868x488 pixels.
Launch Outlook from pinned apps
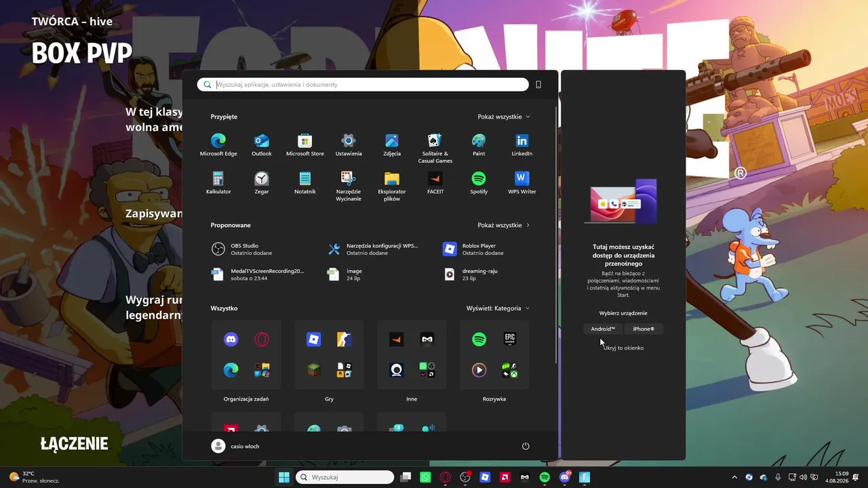pyautogui.click(x=262, y=145)
